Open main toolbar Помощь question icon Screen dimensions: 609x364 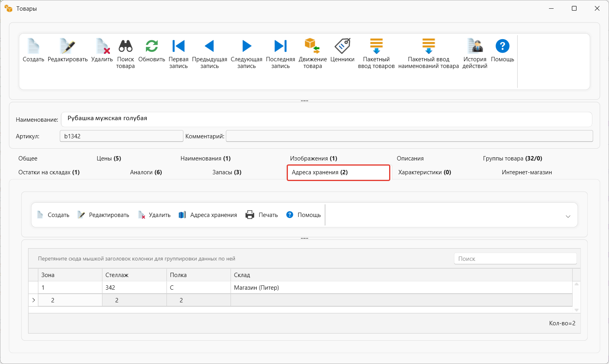pos(503,46)
